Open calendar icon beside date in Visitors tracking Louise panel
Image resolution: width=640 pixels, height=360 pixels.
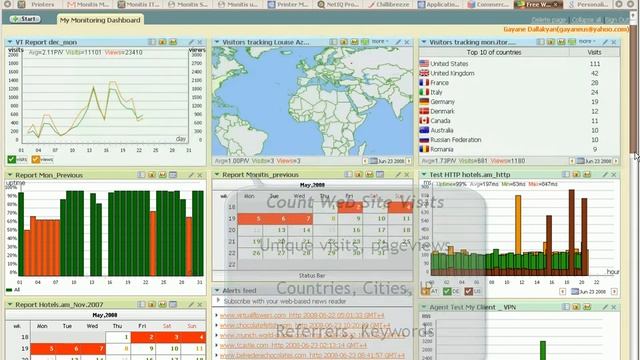[373, 161]
